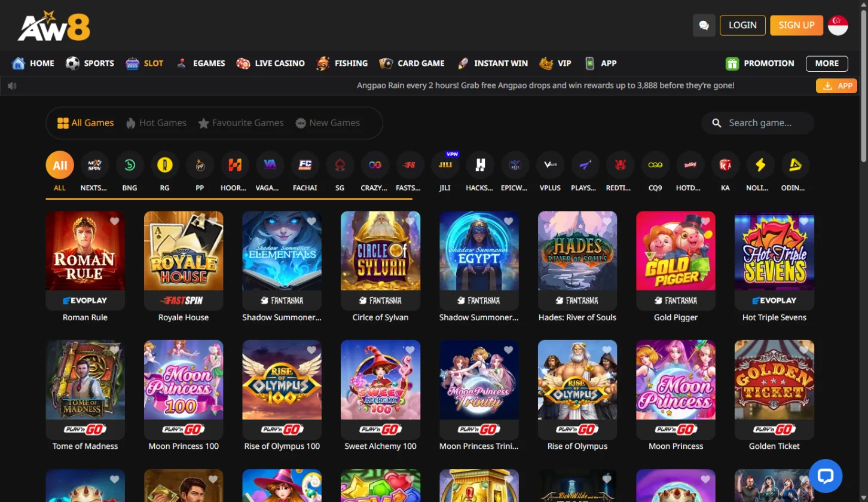This screenshot has width=868, height=502.
Task: Click the AW8 logo
Action: point(54,26)
